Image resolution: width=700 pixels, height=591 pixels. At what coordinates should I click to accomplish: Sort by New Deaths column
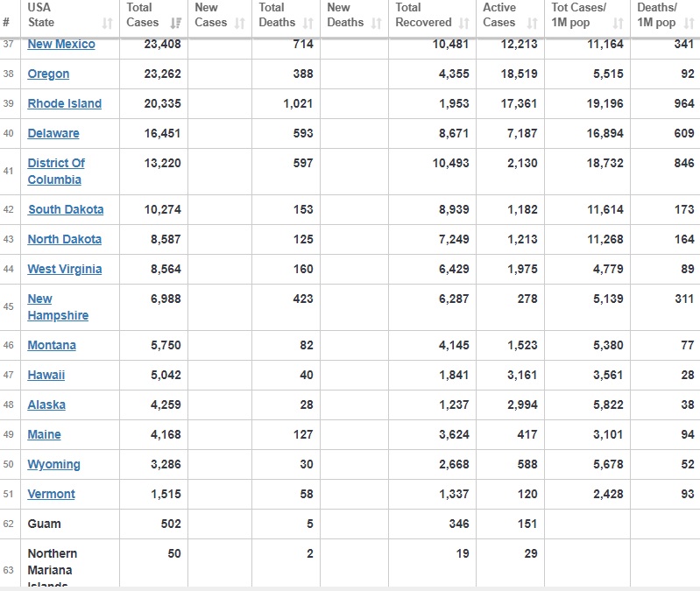click(x=353, y=15)
